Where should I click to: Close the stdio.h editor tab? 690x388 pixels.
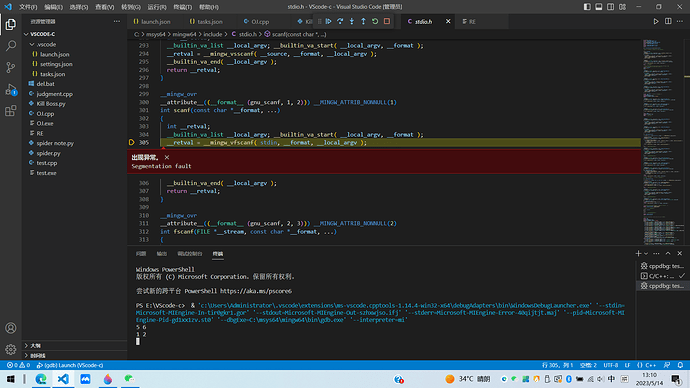(448, 21)
